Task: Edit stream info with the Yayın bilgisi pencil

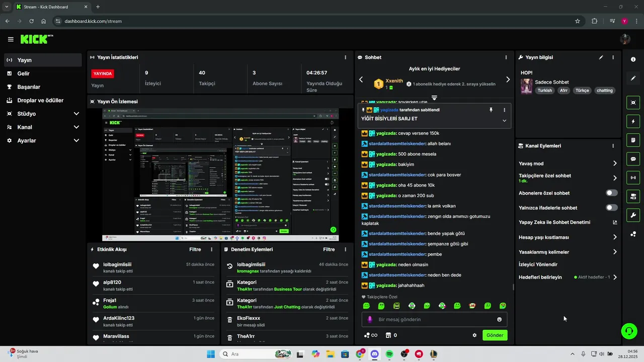Action: (601, 57)
